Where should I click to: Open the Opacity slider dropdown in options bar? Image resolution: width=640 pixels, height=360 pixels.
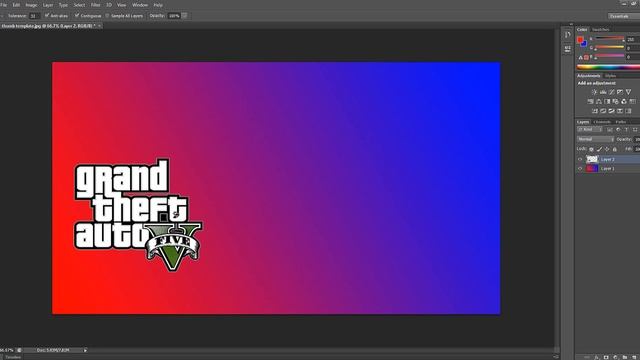(184, 16)
